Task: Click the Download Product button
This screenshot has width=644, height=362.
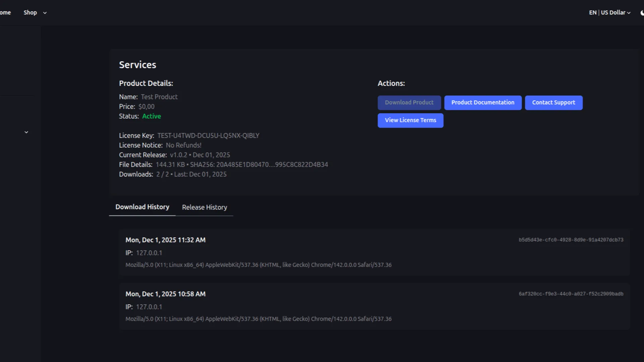Action: [x=409, y=103]
